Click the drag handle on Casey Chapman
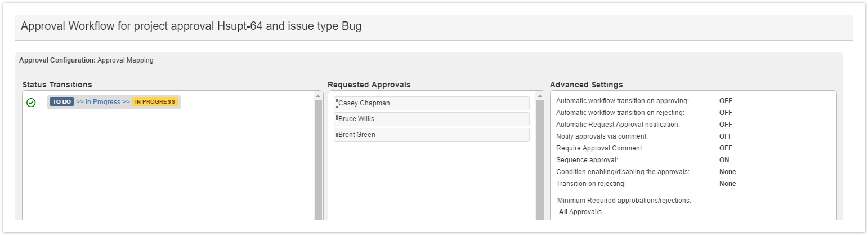Image resolution: width=868 pixels, height=235 pixels. click(x=336, y=103)
